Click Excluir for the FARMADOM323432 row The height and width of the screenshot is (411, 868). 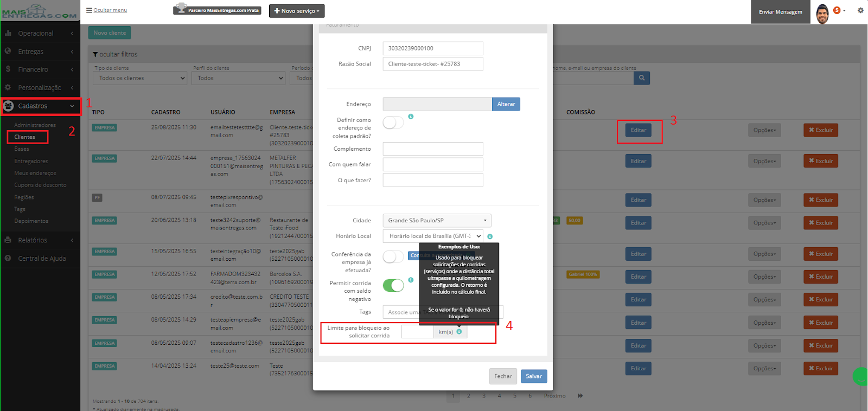(x=821, y=277)
